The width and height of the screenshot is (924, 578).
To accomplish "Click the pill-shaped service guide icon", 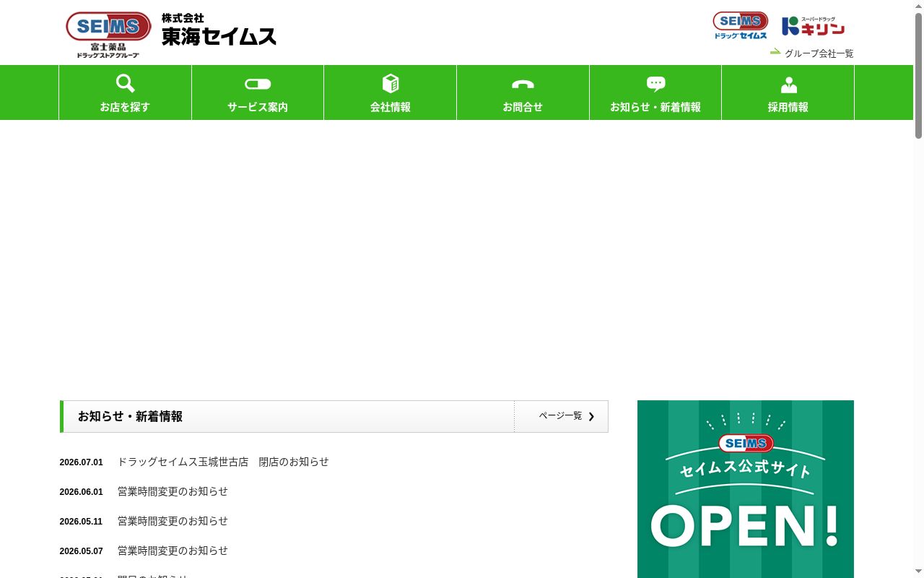I will click(258, 84).
